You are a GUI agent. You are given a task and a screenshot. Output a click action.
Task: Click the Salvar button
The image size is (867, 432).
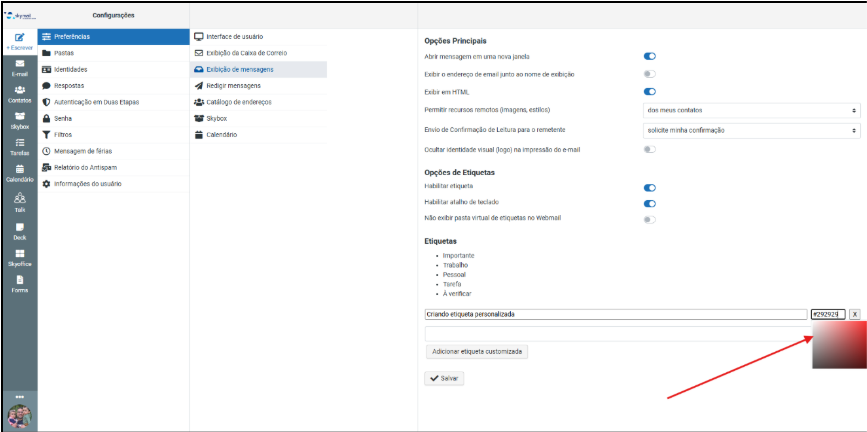444,379
